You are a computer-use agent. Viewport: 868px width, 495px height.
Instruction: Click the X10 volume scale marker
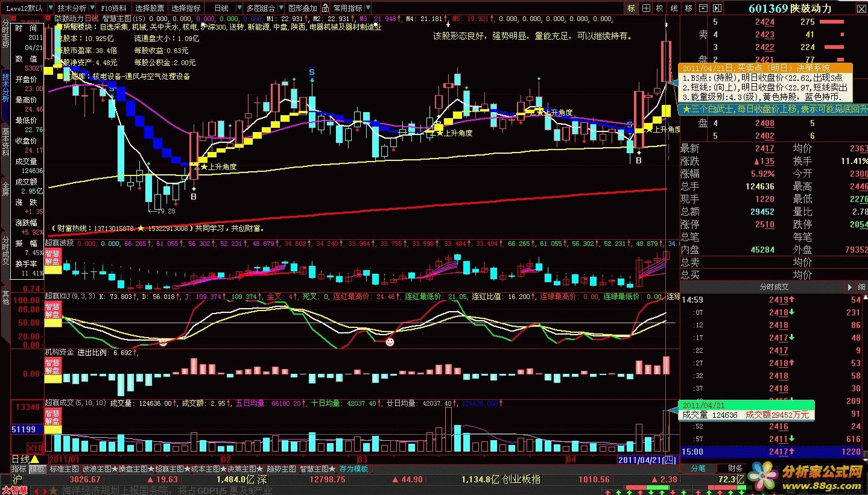[x=36, y=449]
